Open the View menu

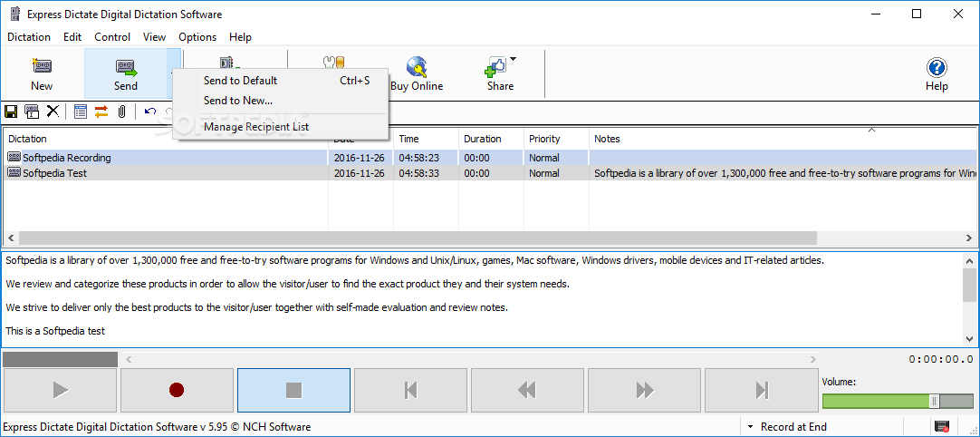tap(154, 37)
